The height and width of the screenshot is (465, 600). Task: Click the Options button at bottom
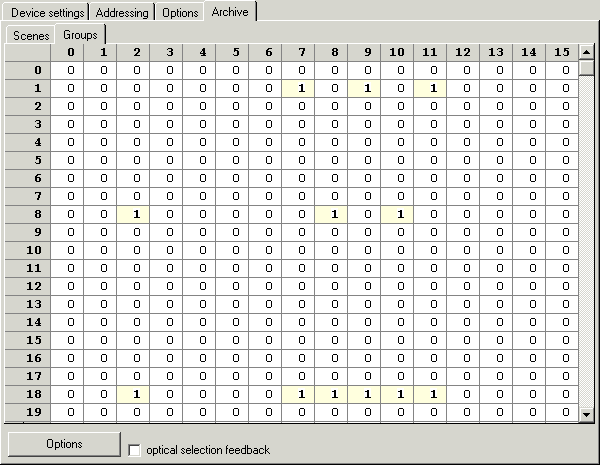tap(64, 444)
